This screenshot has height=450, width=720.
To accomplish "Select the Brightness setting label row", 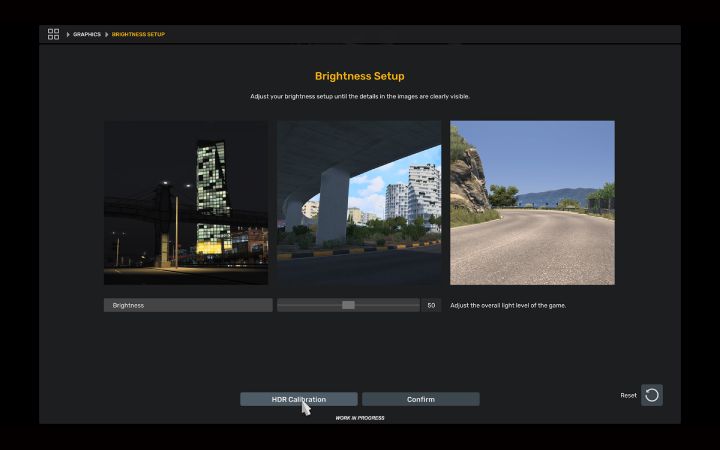I will pyautogui.click(x=187, y=305).
